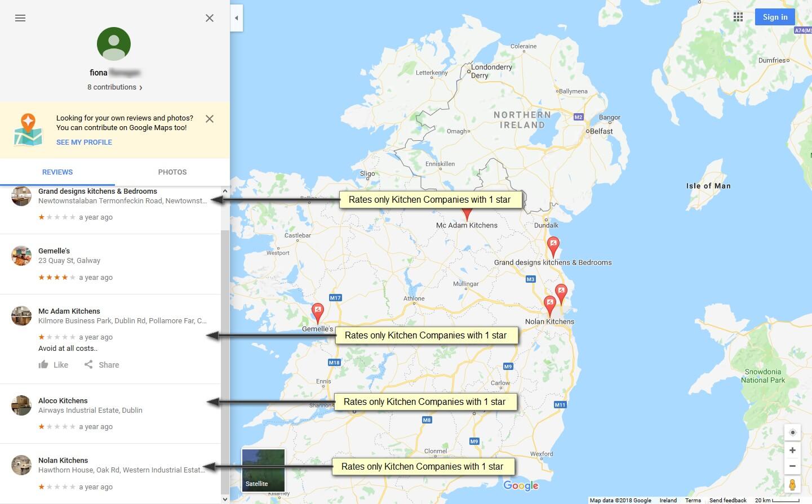Select the Street View pegman icon
The image size is (812, 504).
coord(792,484)
